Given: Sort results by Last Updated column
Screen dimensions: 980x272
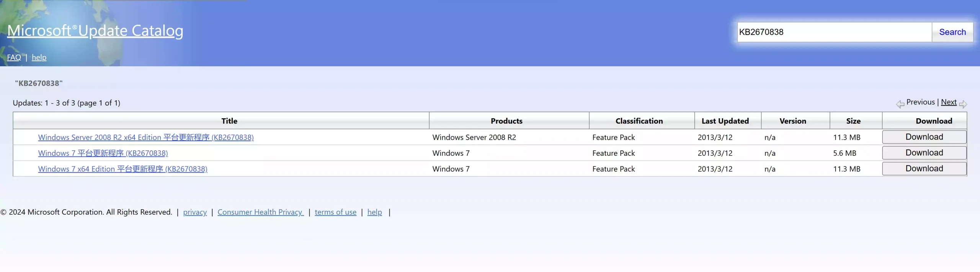Looking at the screenshot, I should (725, 121).
